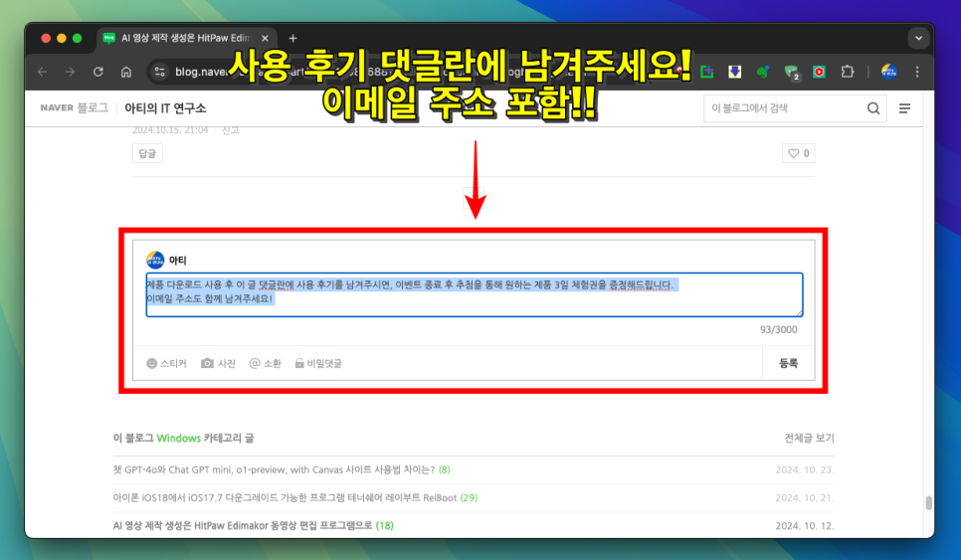Click the 아티 profile avatar in comment box

(x=155, y=260)
